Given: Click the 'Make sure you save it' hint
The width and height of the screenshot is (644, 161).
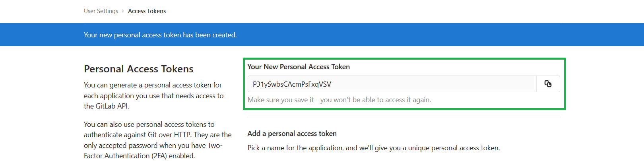Looking at the screenshot, I should point(339,100).
